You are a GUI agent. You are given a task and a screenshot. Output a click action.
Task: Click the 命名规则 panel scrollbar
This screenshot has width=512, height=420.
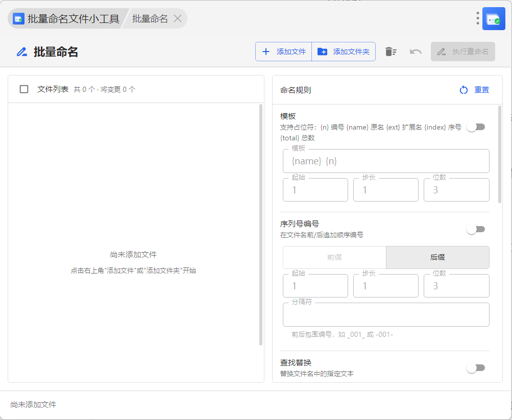[x=500, y=154]
